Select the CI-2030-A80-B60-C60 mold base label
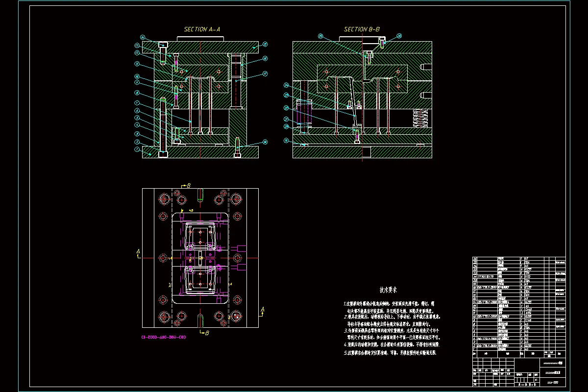This screenshot has width=588, height=392. coord(164,337)
